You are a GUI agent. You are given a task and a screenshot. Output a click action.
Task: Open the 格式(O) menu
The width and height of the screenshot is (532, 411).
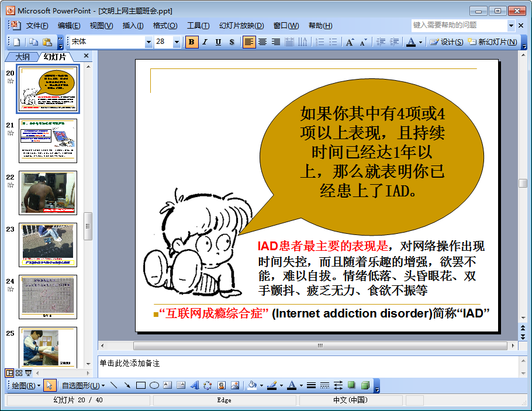tap(165, 26)
